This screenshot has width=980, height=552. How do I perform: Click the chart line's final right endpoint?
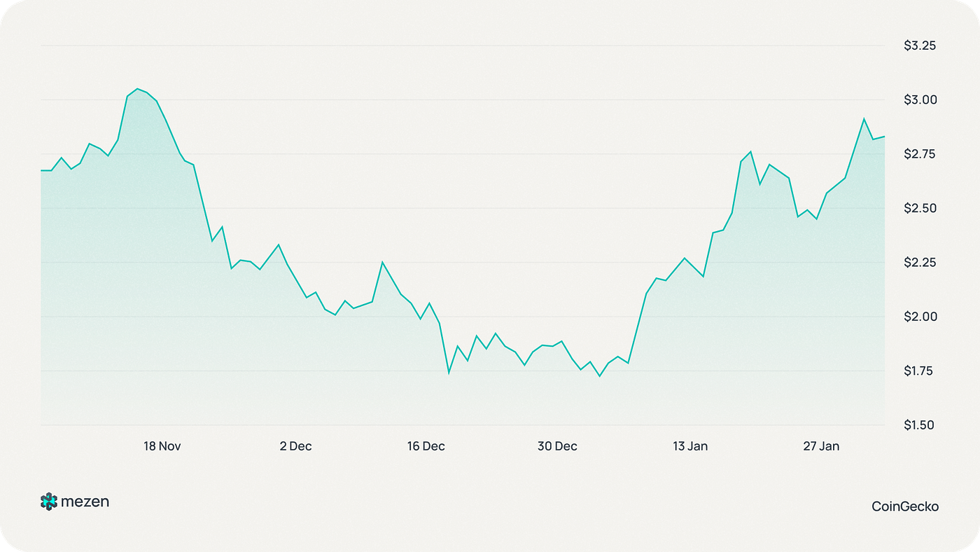884,137
